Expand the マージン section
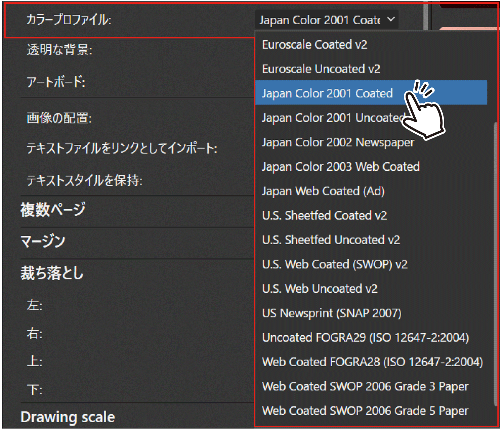This screenshot has width=504, height=432. [x=42, y=241]
